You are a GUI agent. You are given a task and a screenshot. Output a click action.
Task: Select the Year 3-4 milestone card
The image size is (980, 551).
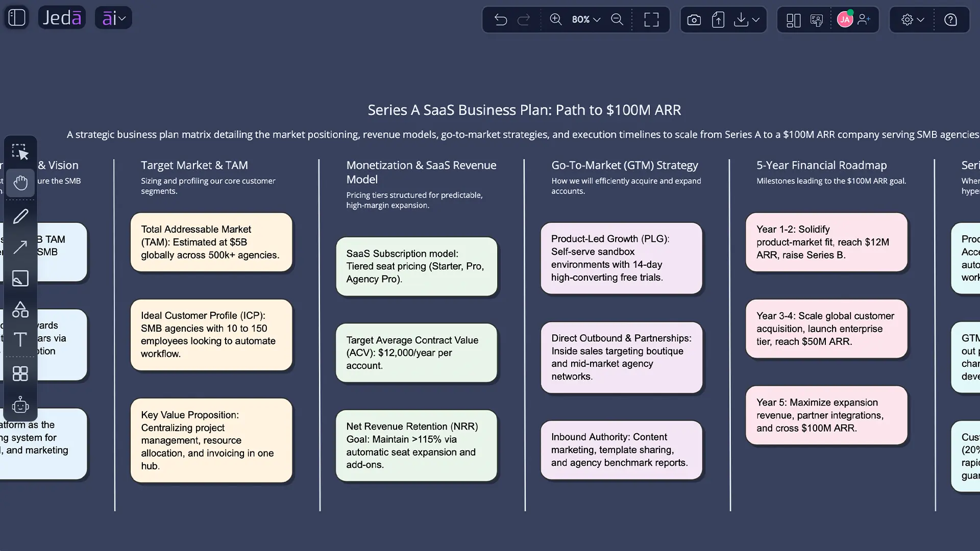[827, 329]
